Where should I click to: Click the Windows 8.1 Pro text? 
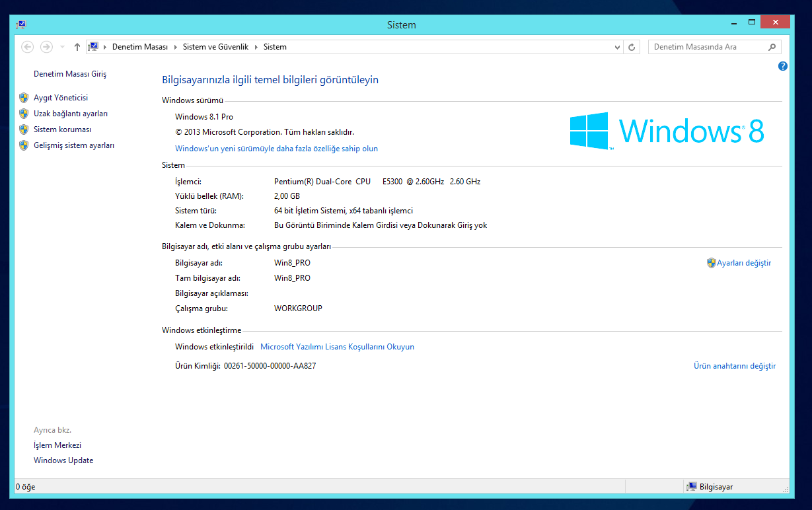[x=204, y=117]
